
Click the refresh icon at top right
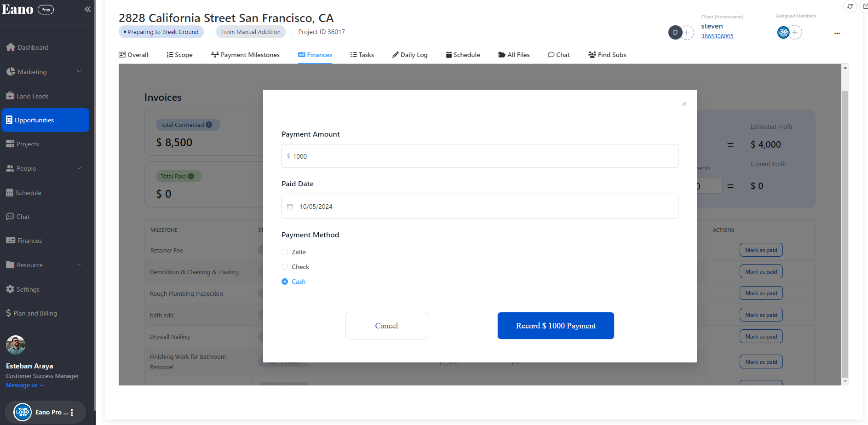tap(850, 6)
